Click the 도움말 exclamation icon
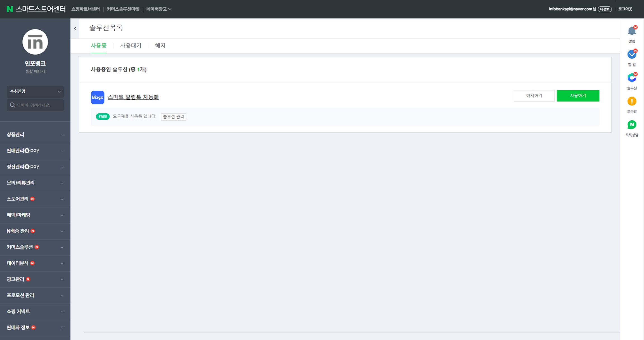This screenshot has height=340, width=644. (631, 101)
